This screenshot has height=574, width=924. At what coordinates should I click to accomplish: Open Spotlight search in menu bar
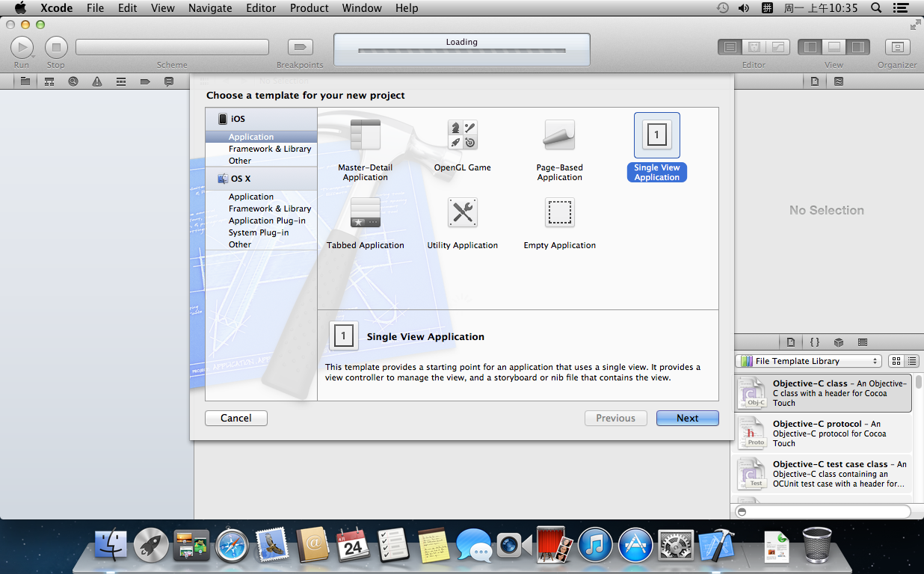tap(876, 7)
